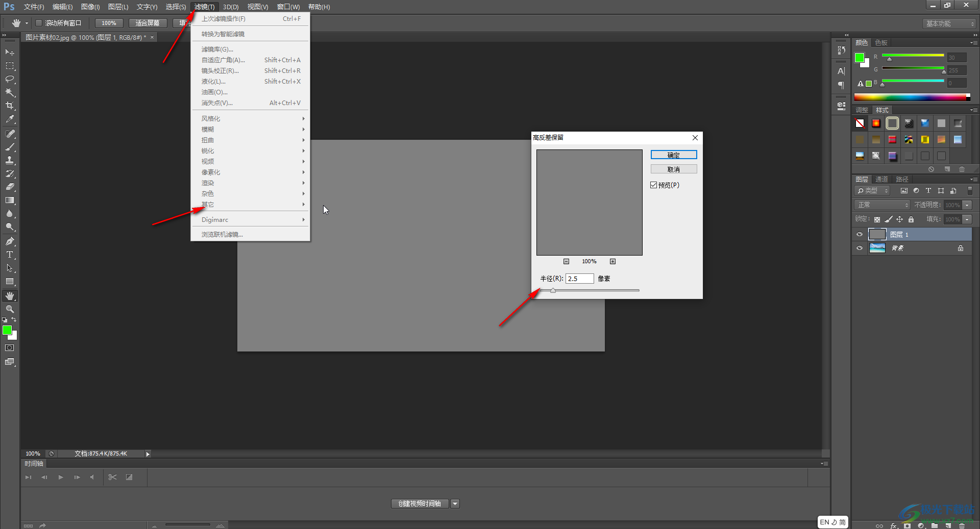
Task: Select the Eyedropper tool
Action: click(10, 119)
